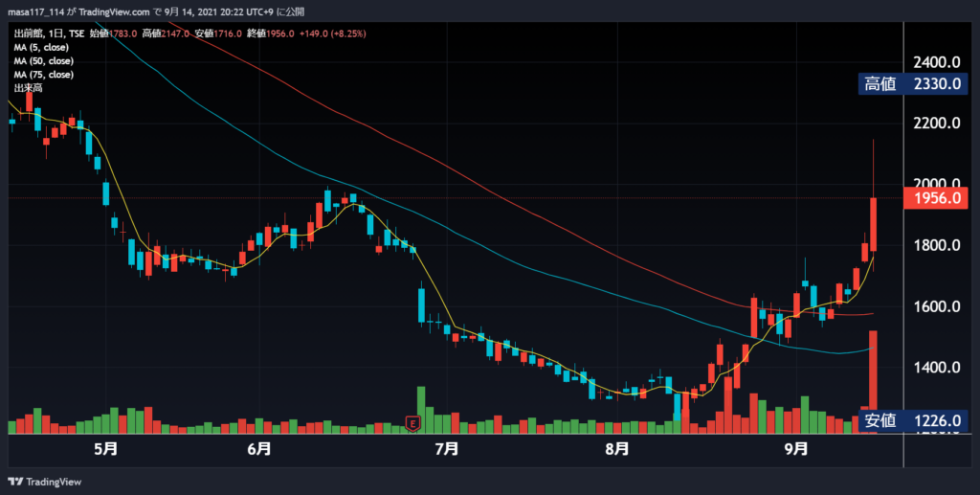980x495 pixels.
Task: Click the masa117_114 publisher header text
Action: pyautogui.click(x=35, y=11)
